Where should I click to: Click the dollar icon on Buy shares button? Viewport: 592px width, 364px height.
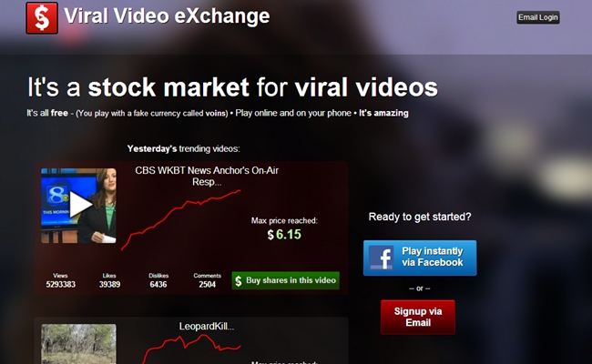[x=239, y=280]
